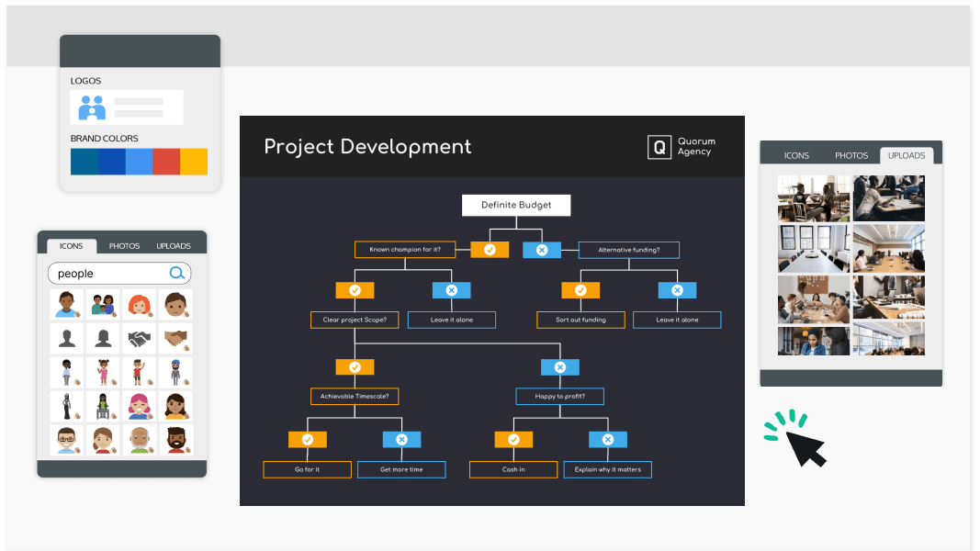This screenshot has height=551, width=980.
Task: Select the short brown-haired face icon
Action: 175,304
